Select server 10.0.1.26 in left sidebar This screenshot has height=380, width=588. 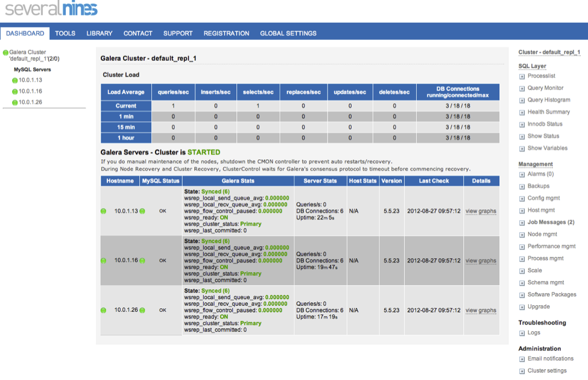[x=30, y=102]
